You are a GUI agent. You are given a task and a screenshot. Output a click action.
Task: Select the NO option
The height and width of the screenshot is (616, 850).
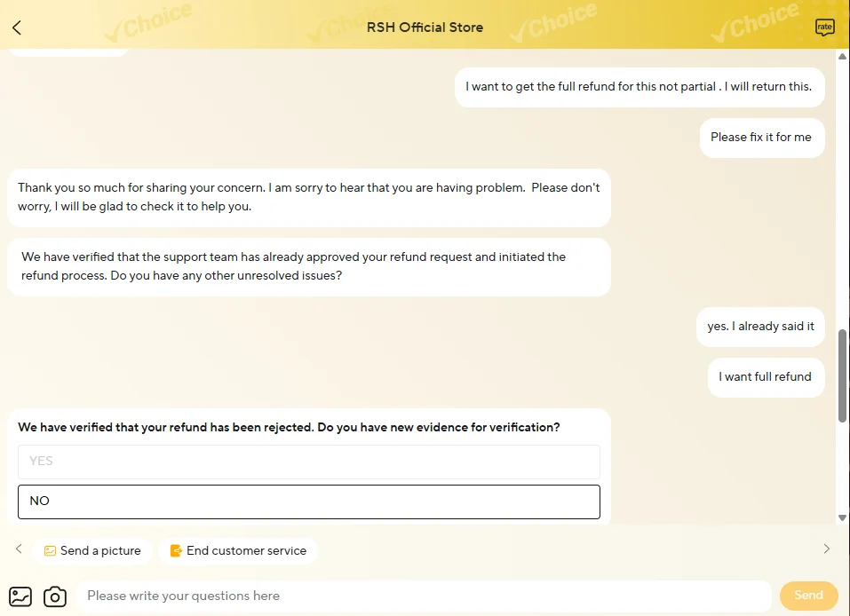tap(309, 501)
